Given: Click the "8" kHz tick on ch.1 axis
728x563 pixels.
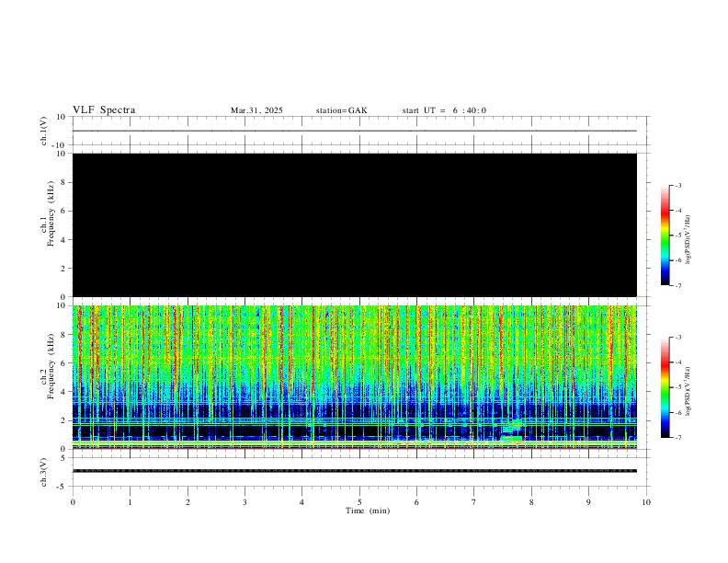Looking at the screenshot, I should pos(64,182).
